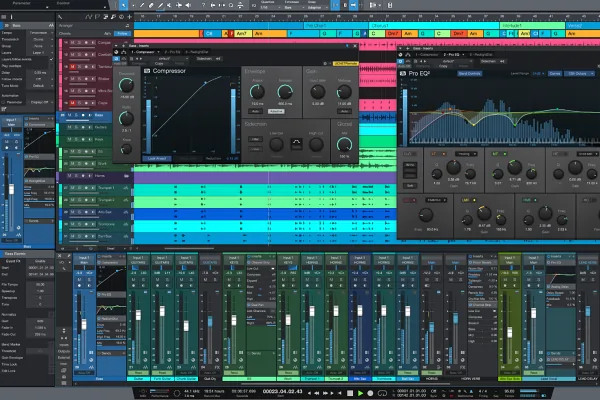
Task: Click the Curves button in Pro EQ
Action: click(555, 73)
